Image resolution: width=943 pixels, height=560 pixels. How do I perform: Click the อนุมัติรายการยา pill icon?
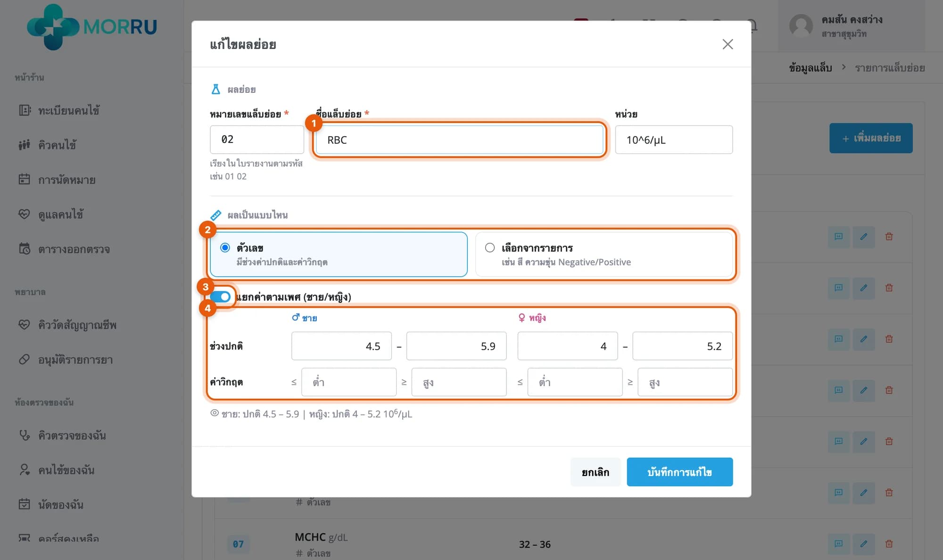[x=25, y=360]
